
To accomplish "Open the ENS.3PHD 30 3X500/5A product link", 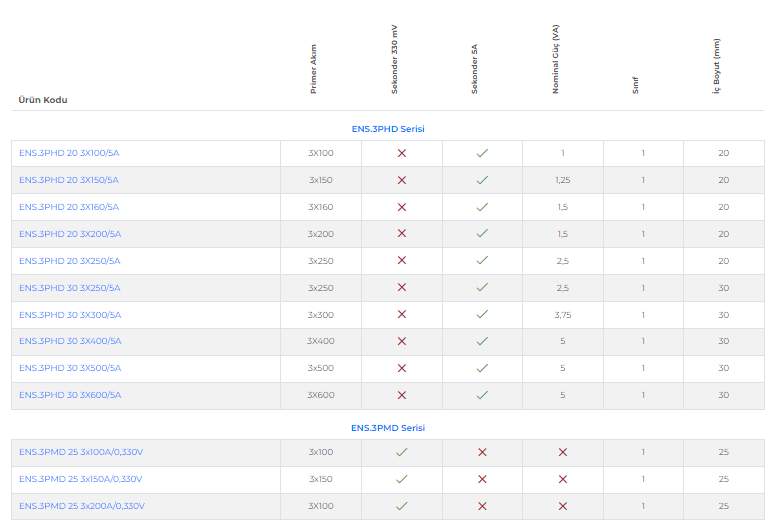I will [70, 368].
